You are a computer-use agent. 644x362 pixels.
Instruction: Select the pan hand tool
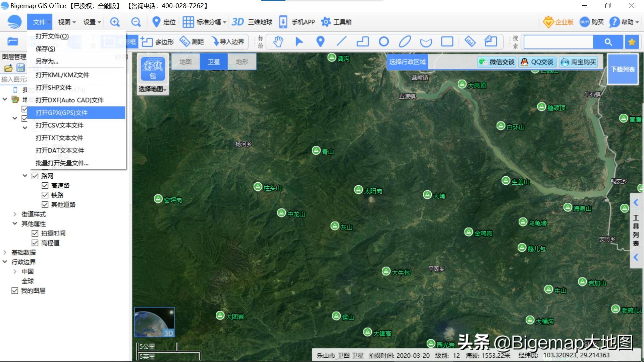(278, 42)
